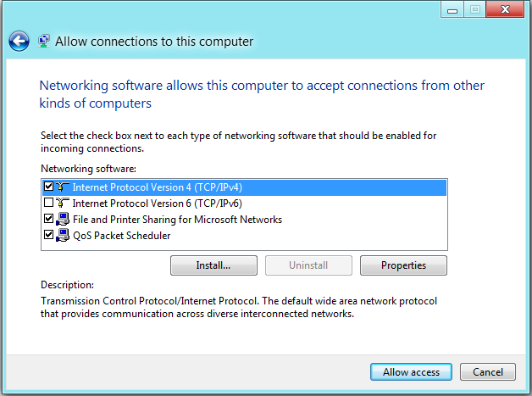
Task: Click the Properties button
Action: click(403, 265)
